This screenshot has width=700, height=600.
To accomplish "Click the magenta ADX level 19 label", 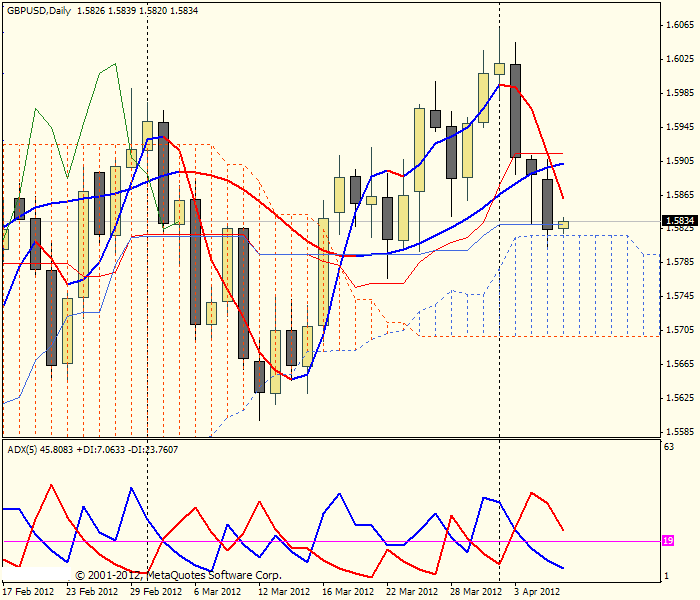I will click(x=668, y=541).
